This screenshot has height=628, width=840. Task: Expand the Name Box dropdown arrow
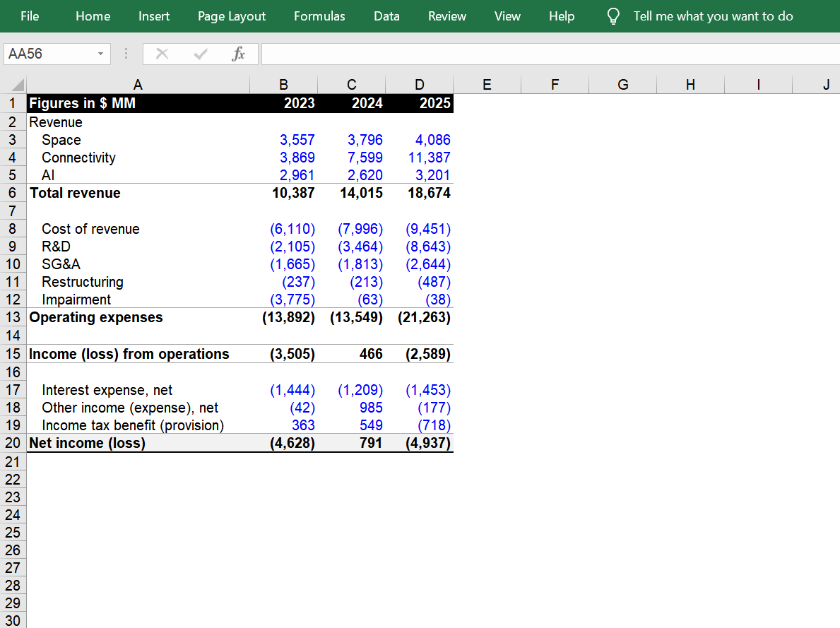point(100,54)
